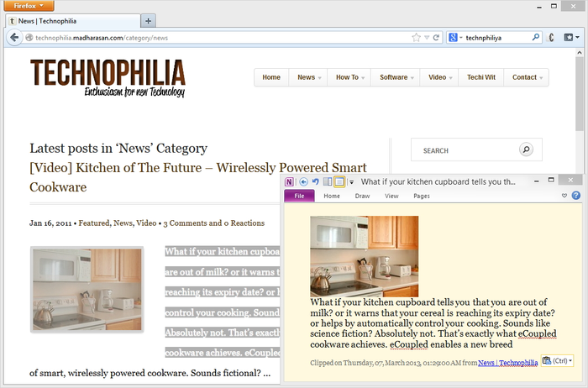The height and width of the screenshot is (388, 588).
Task: Follow the News | Technophilia link in OneNote
Action: (507, 363)
